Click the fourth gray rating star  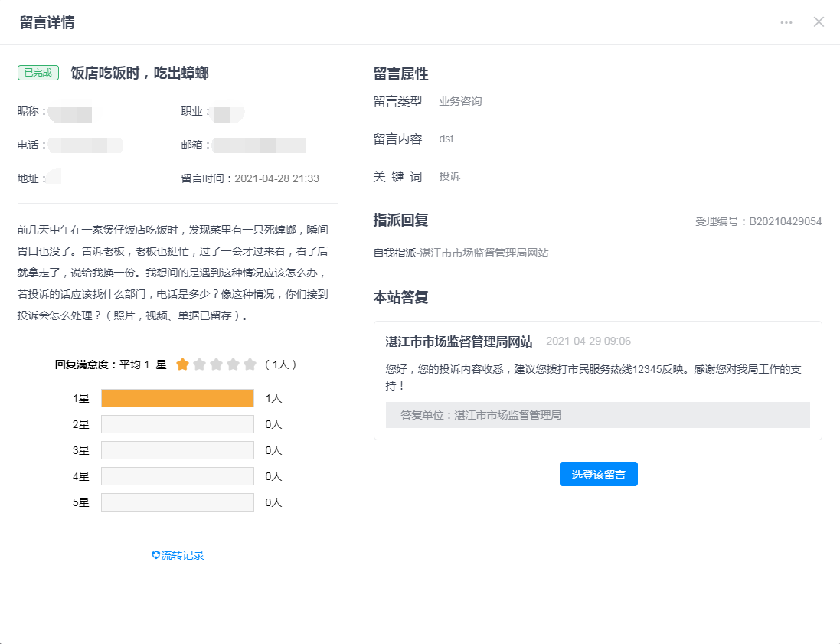click(233, 364)
